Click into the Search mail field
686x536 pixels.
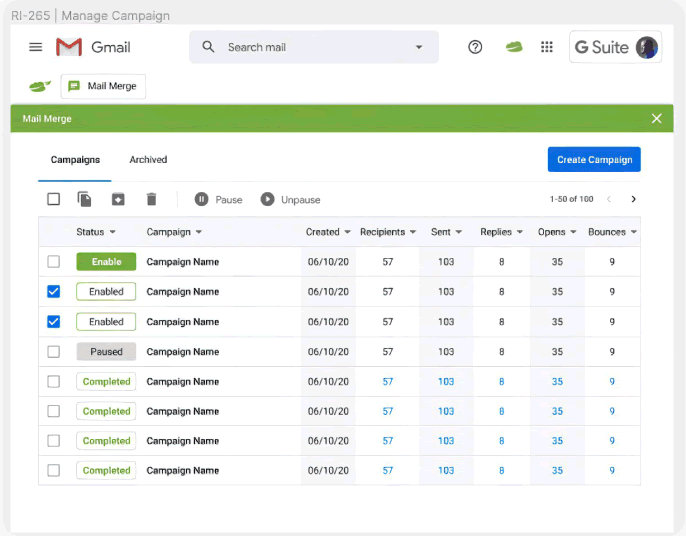coord(310,47)
